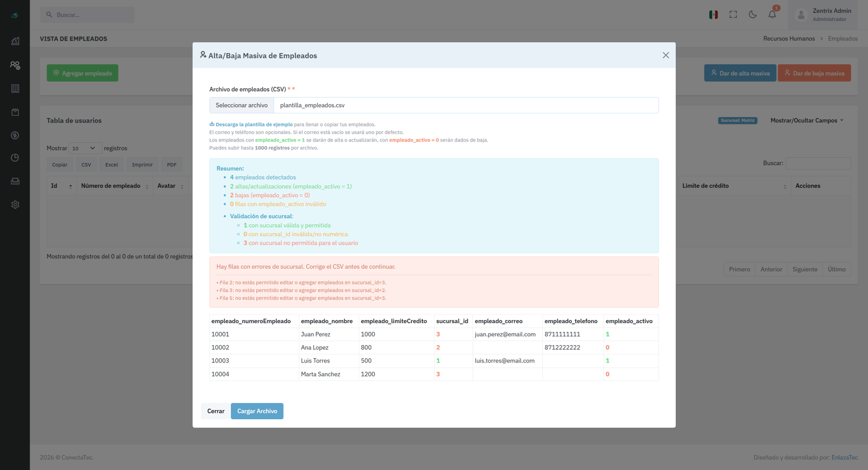
Task: Go to the Anterior pagination button
Action: (x=771, y=269)
